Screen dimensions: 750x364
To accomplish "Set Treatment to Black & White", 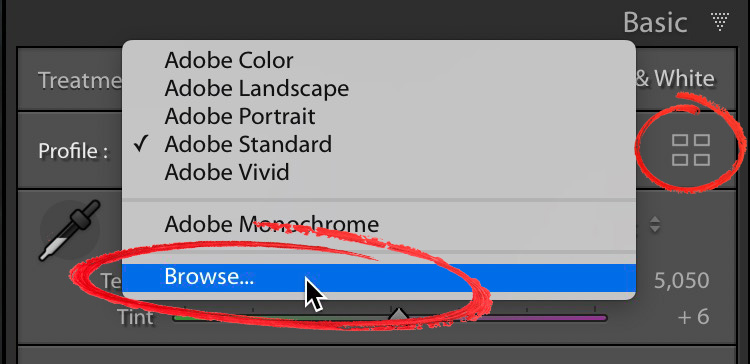I will point(674,79).
